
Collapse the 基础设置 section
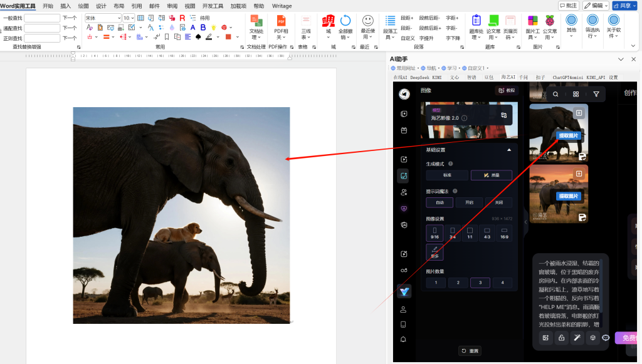[509, 150]
